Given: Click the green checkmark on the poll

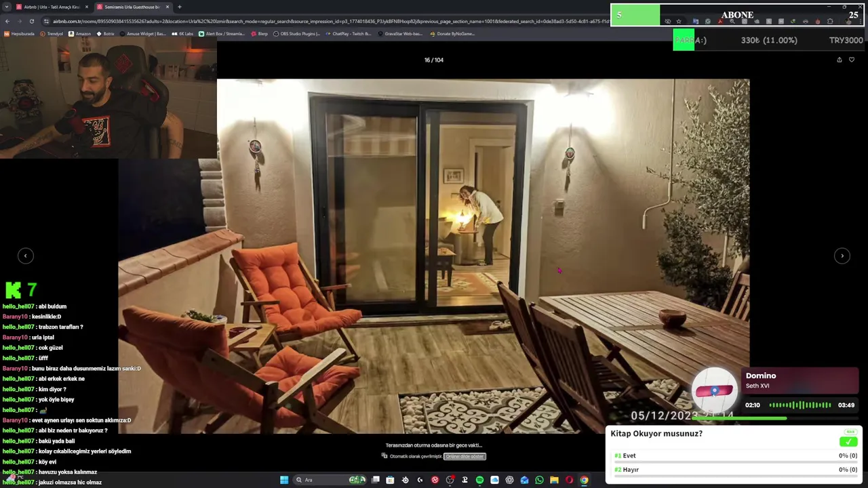Looking at the screenshot, I should pos(848,441).
